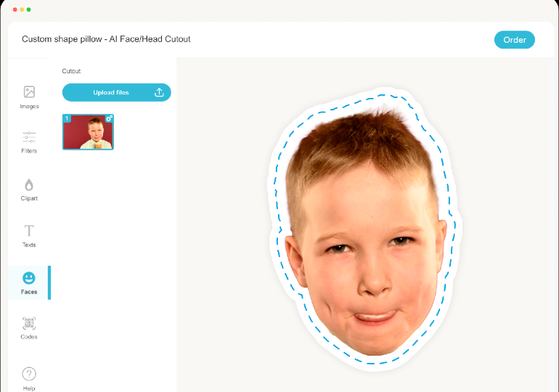Close the window with red button
559x392 pixels.
click(x=15, y=9)
